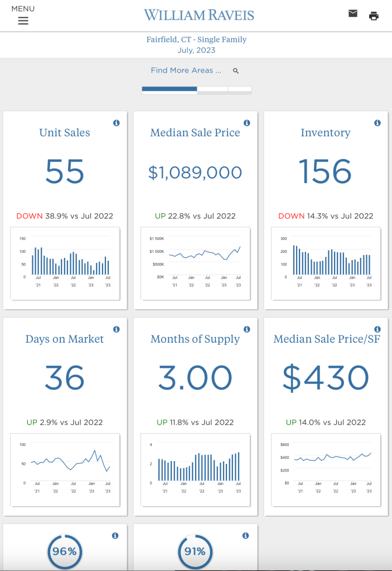Click the printer icon
Screen dimensions: 392x571
click(374, 16)
